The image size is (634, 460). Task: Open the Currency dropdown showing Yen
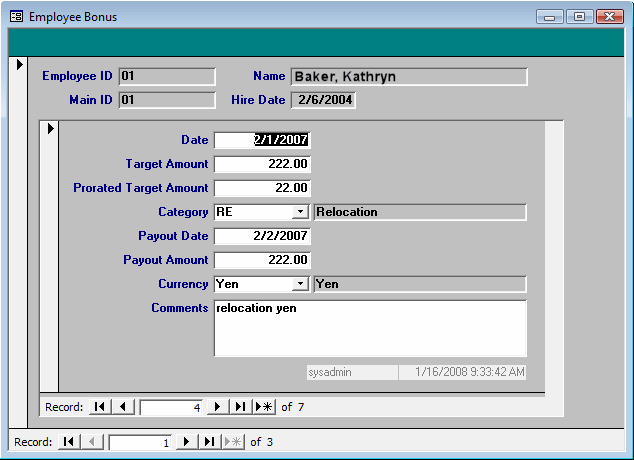[x=300, y=284]
